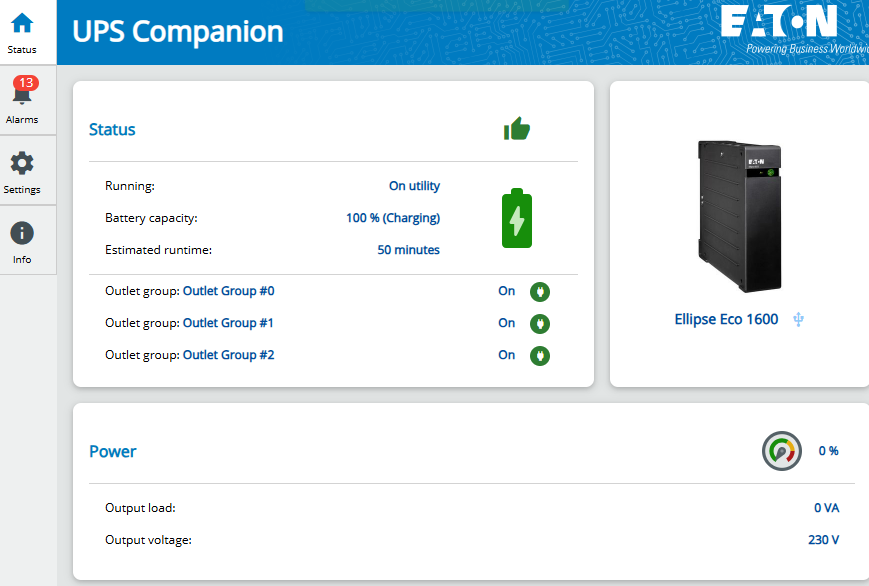Open the Status home page
The image size is (869, 586).
(22, 32)
